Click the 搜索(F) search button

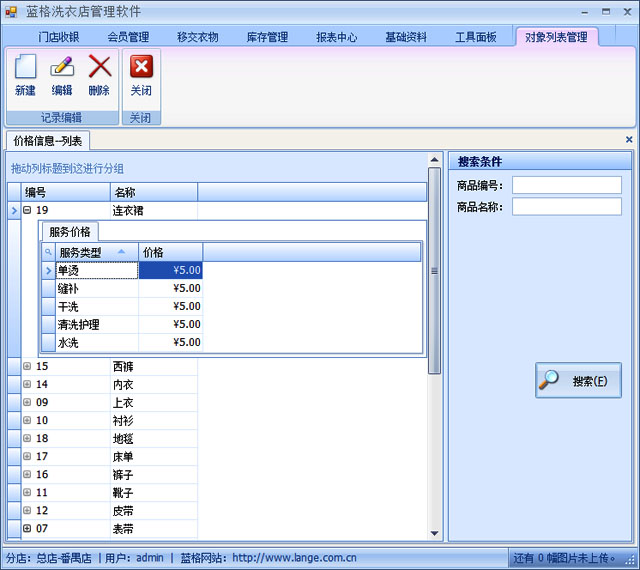click(x=578, y=380)
